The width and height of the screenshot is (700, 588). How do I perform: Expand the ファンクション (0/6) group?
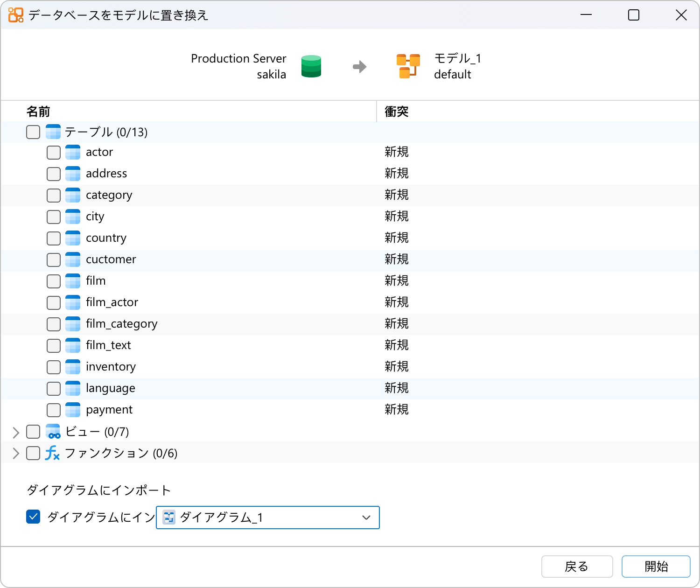click(16, 454)
